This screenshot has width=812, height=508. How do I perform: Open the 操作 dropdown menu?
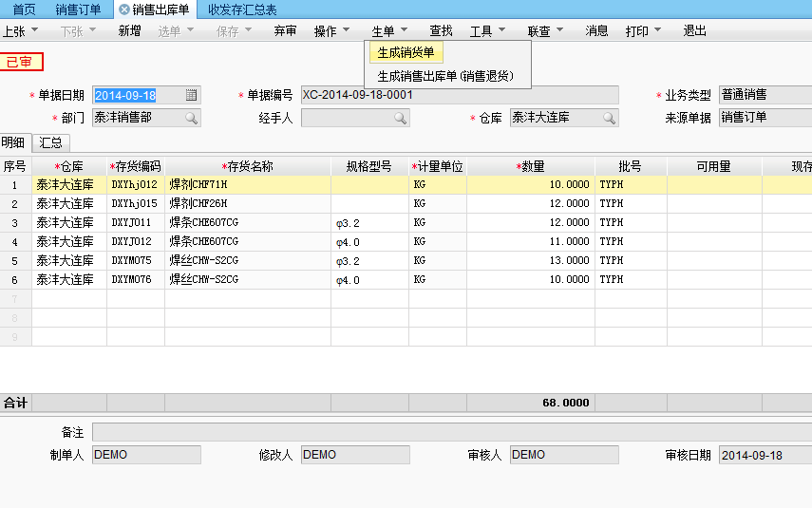point(331,30)
